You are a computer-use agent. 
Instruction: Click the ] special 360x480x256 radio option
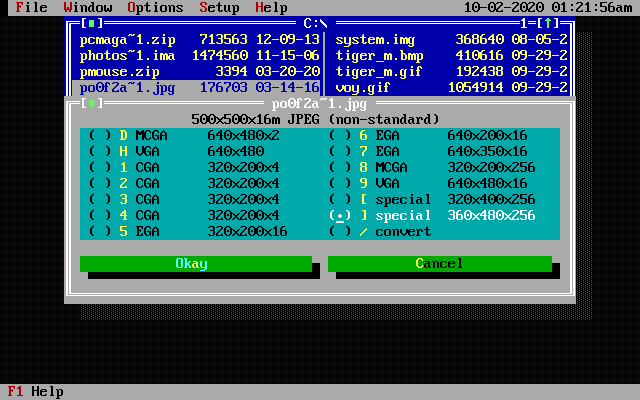coord(432,216)
